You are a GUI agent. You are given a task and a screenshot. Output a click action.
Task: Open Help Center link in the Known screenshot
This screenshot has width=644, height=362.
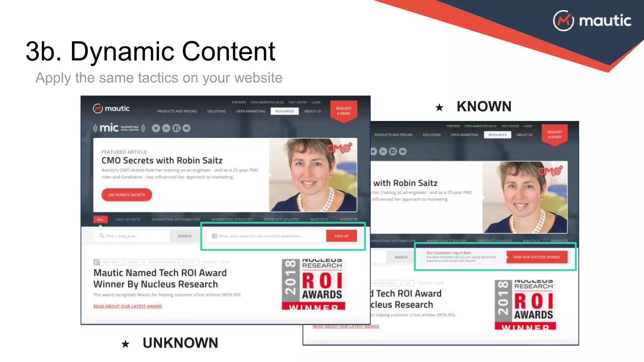[510, 126]
